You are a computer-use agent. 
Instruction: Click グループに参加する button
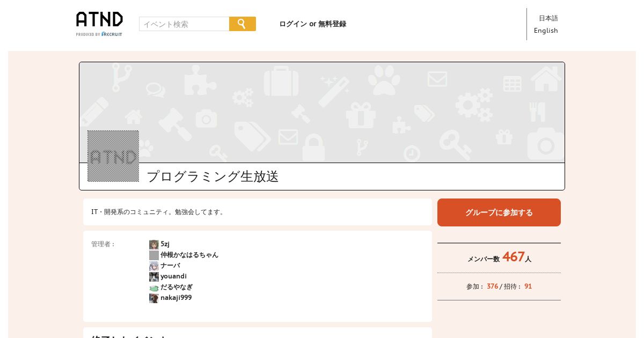[499, 212]
